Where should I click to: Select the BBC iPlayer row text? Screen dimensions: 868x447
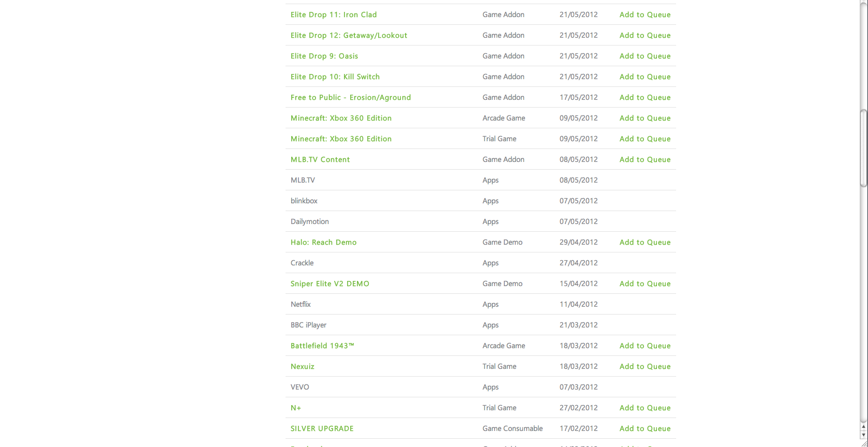pos(308,325)
